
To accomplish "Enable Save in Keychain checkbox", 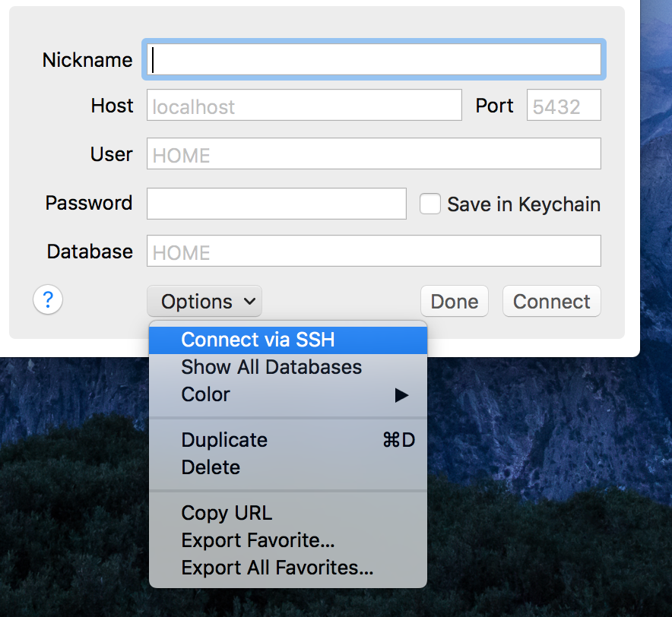I will click(430, 204).
